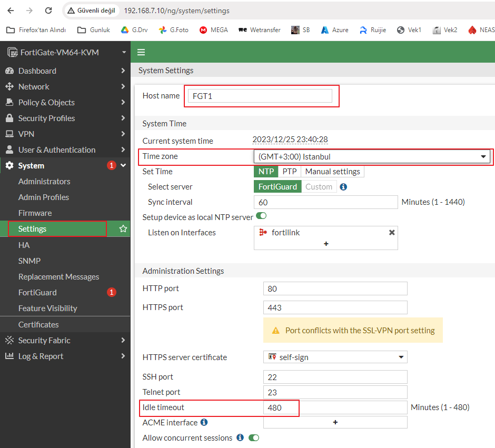Open the G.Drv bookmark
495x448 pixels.
point(134,30)
